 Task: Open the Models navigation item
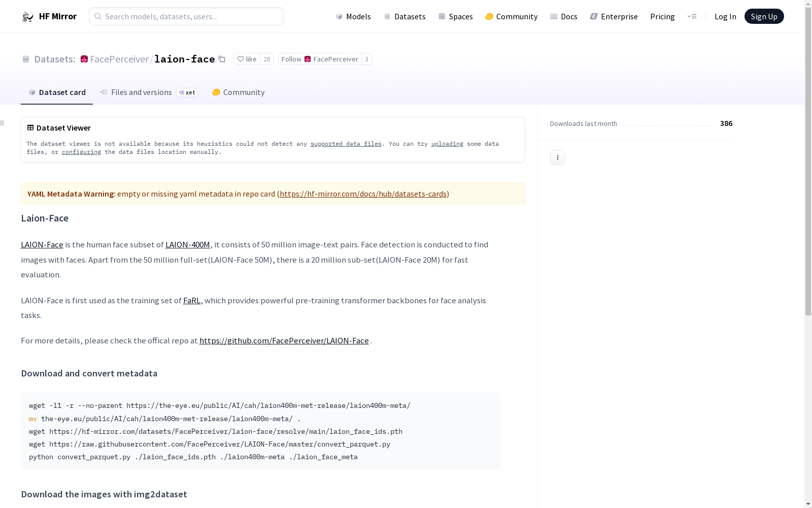[353, 16]
